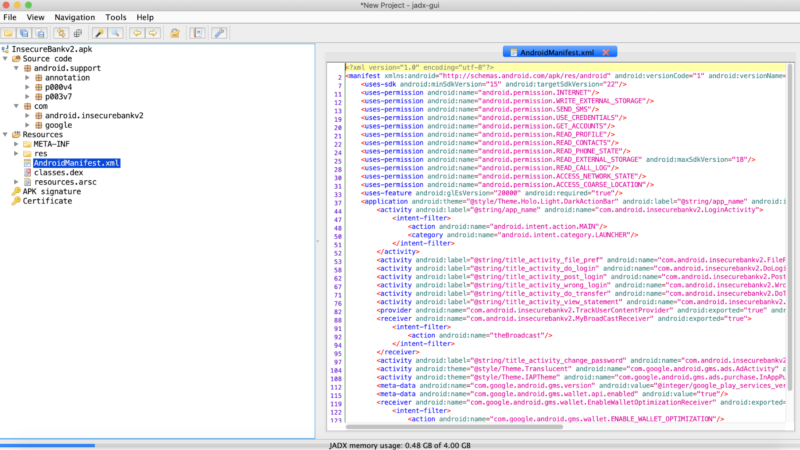Select the p000v4 package label

(58, 87)
